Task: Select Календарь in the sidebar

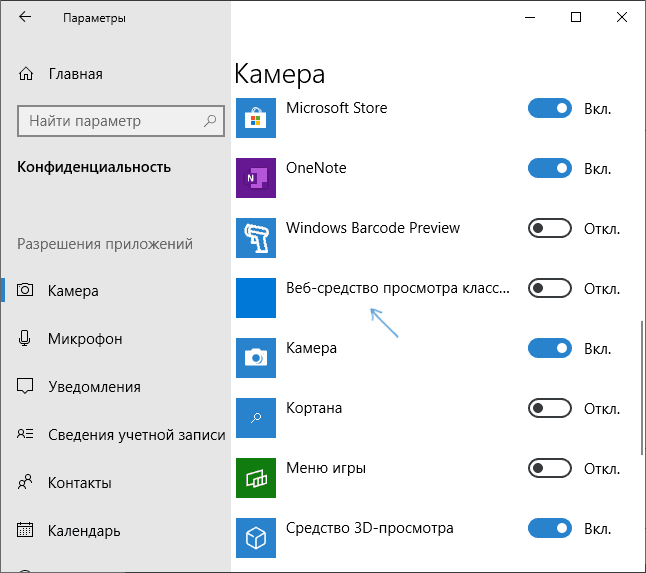Action: point(115,531)
